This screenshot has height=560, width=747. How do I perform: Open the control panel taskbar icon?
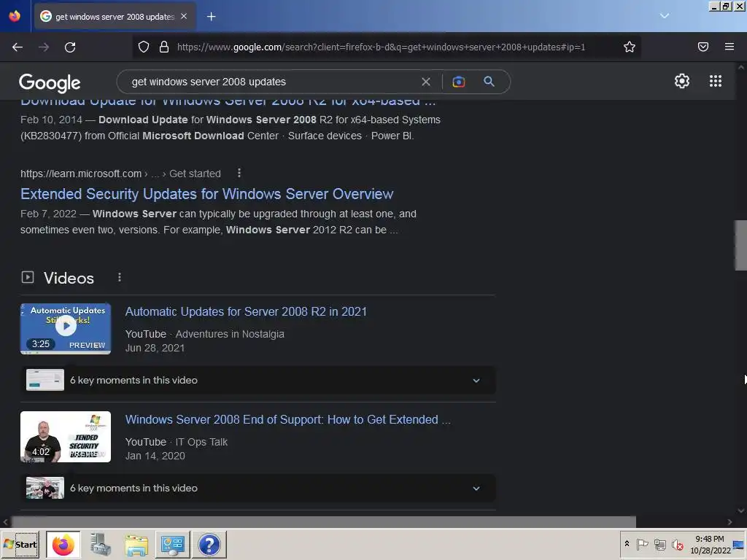click(x=172, y=544)
